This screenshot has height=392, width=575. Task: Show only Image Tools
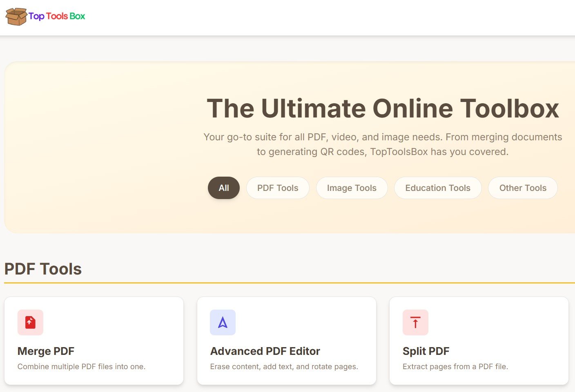tap(352, 188)
